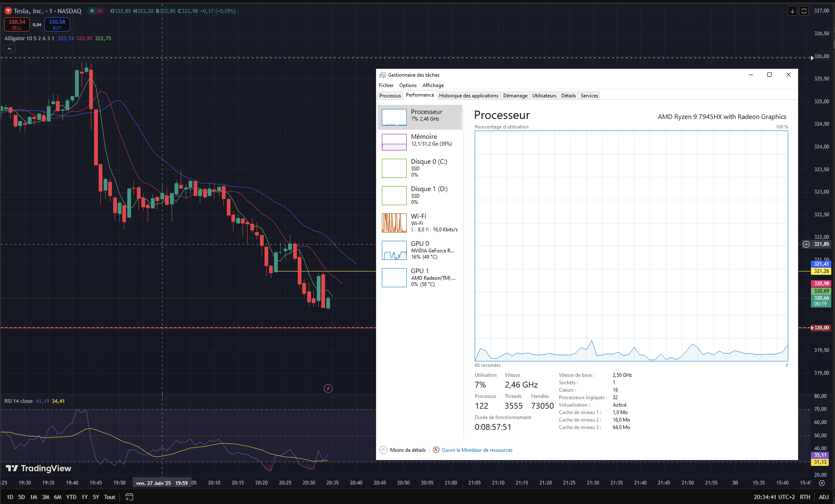Switch to the Utilisateurs tab
The image size is (835, 504).
[544, 96]
